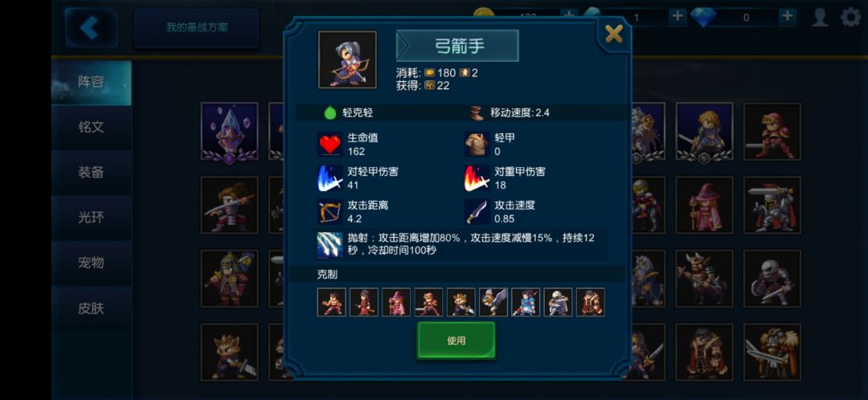Image resolution: width=868 pixels, height=400 pixels.
Task: Open the 铭文 sidebar tab
Action: (92, 127)
